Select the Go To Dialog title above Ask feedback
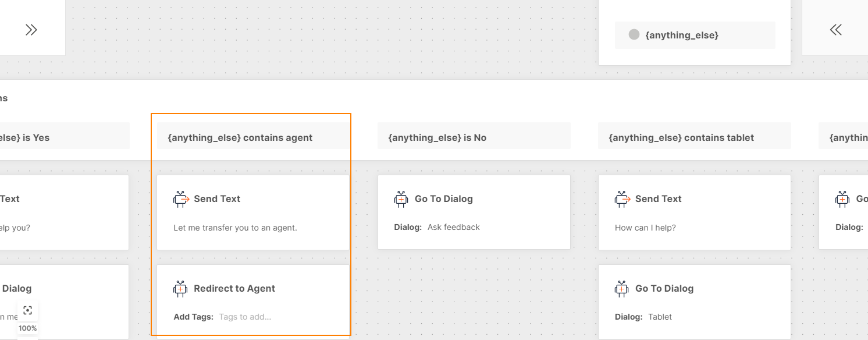The image size is (868, 340). pos(444,199)
